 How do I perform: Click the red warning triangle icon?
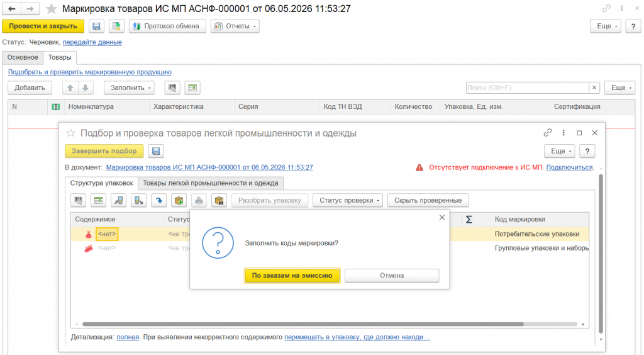(419, 167)
